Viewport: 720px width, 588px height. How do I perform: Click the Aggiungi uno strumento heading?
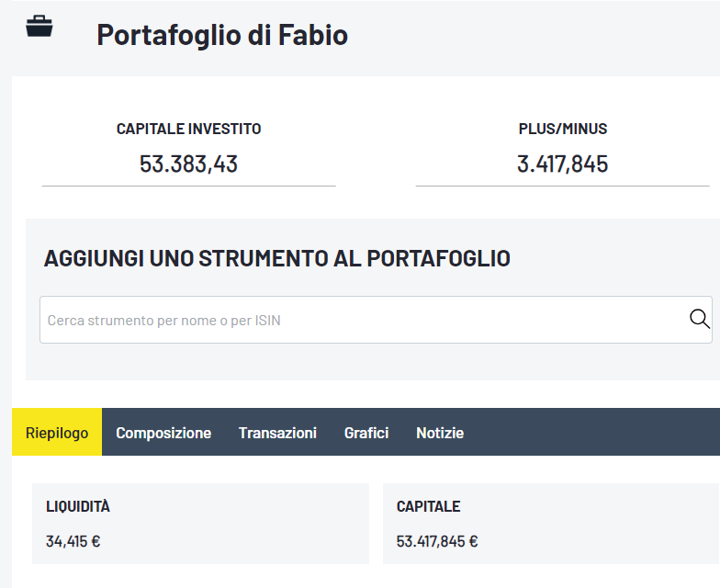[x=276, y=258]
